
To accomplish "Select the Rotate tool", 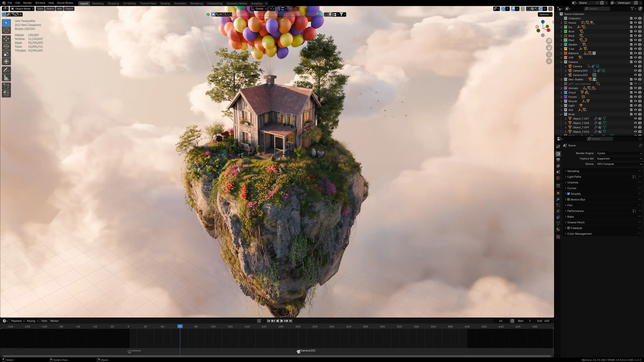I will click(6, 46).
